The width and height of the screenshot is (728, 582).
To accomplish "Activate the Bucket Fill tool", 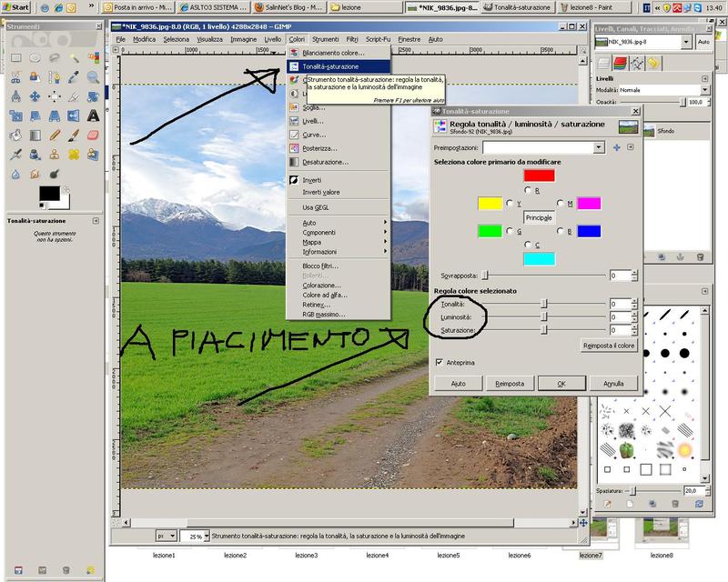I will point(15,135).
